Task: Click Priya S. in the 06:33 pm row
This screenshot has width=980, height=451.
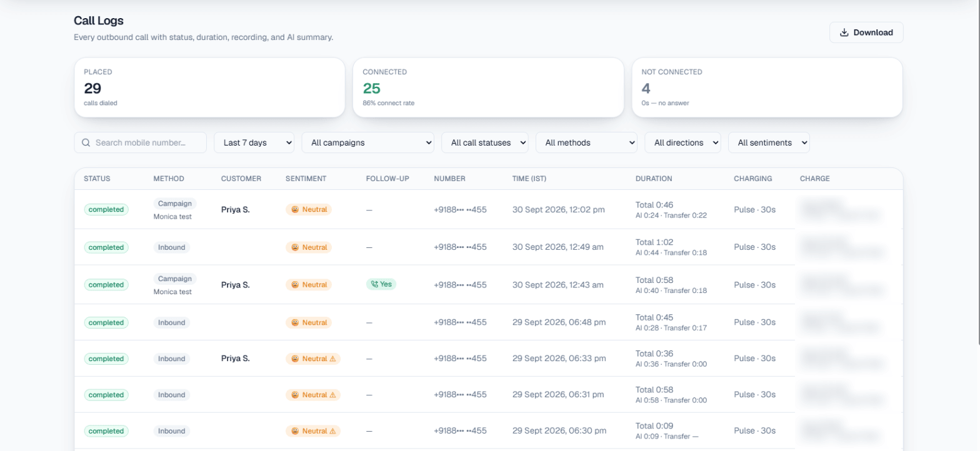Action: (236, 359)
